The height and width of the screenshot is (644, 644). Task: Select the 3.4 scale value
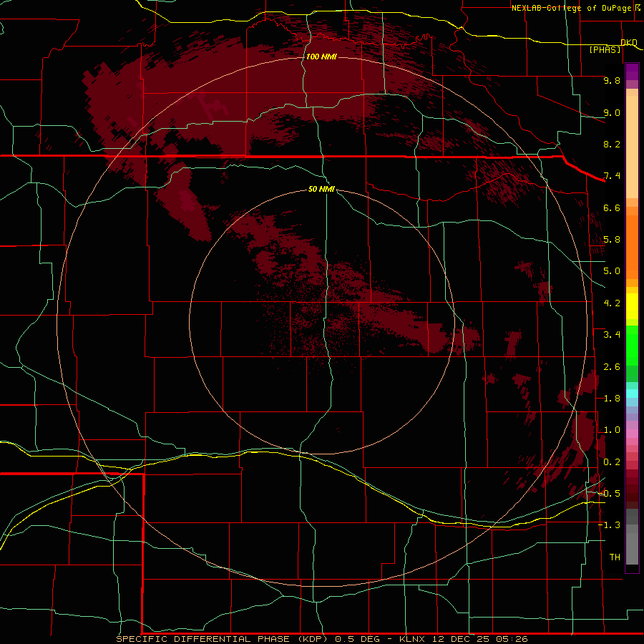click(x=612, y=335)
